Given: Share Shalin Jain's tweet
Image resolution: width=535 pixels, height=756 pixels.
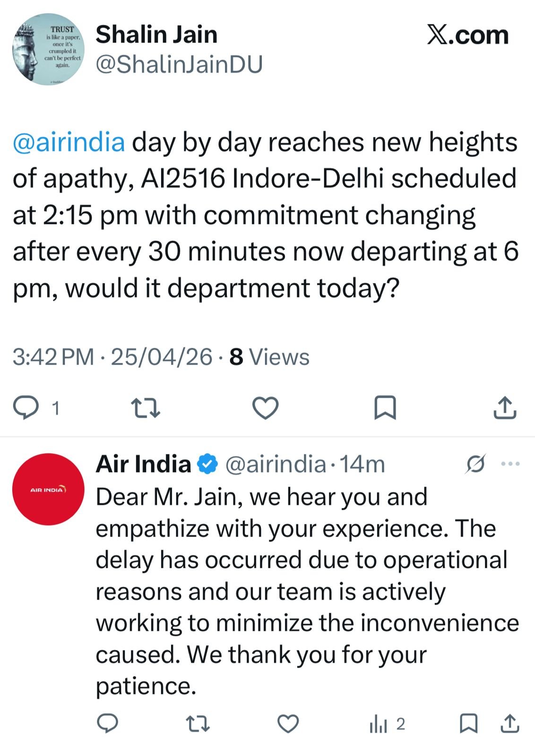Looking at the screenshot, I should click(x=505, y=408).
